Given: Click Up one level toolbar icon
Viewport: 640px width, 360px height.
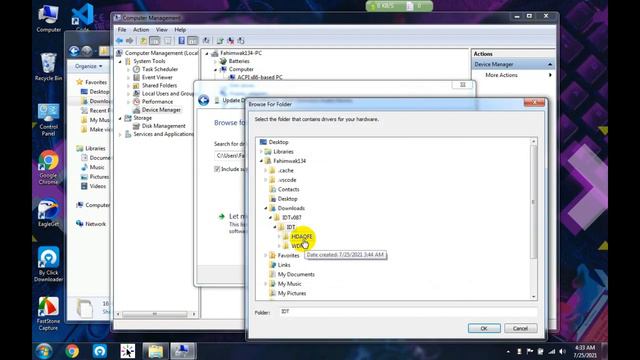Looking at the screenshot, I should [143, 40].
